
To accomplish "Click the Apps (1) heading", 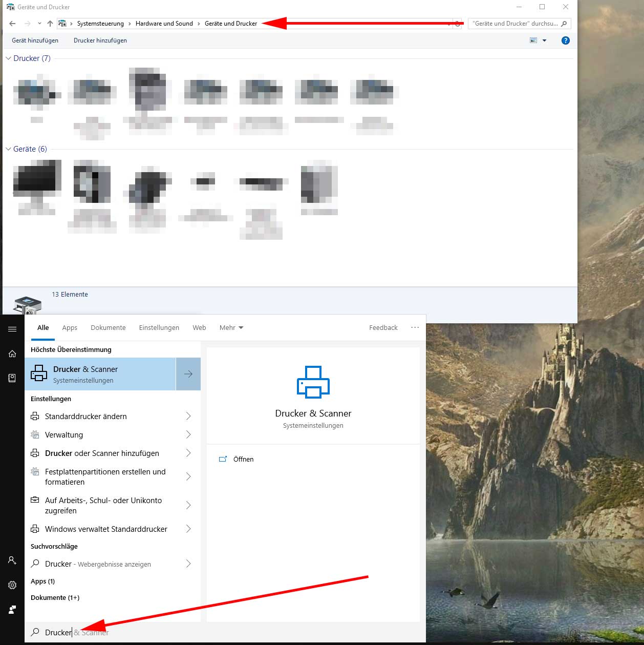I will coord(42,581).
